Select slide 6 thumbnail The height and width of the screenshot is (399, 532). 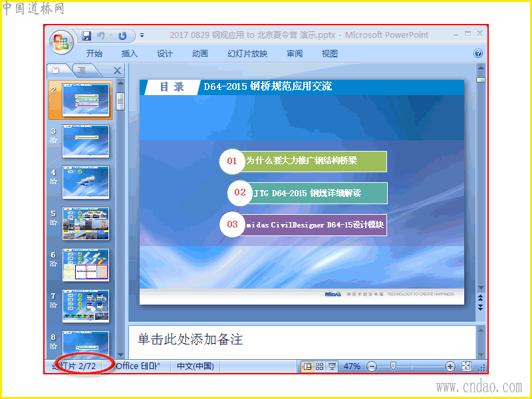tap(86, 265)
